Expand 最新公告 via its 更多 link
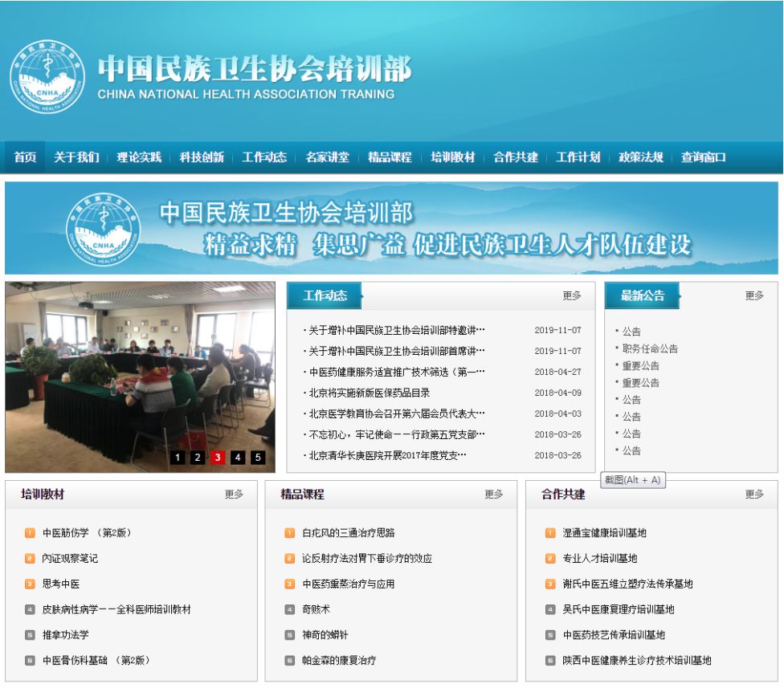 point(753,295)
